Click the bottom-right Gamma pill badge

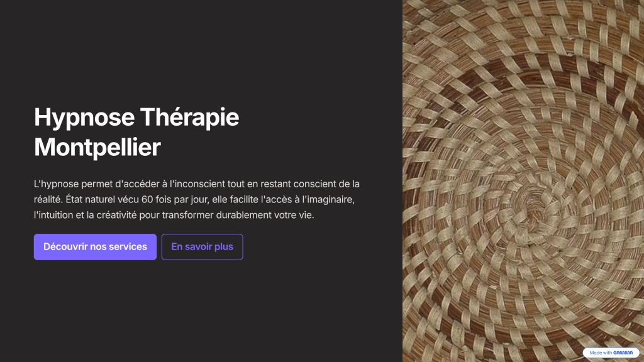coord(612,353)
